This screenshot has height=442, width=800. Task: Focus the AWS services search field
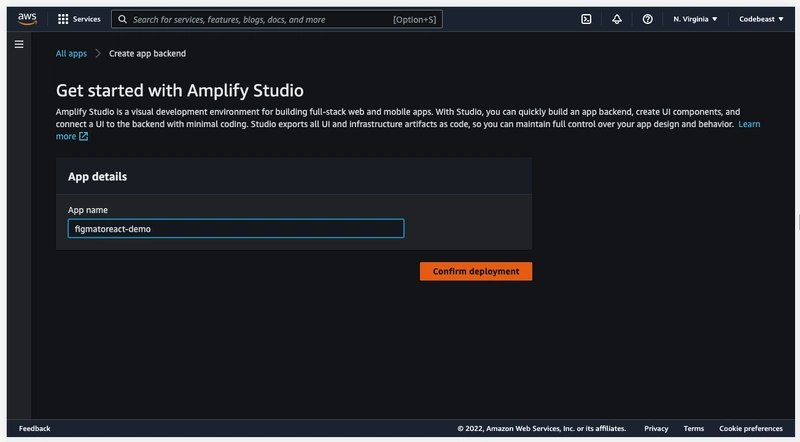pos(277,19)
